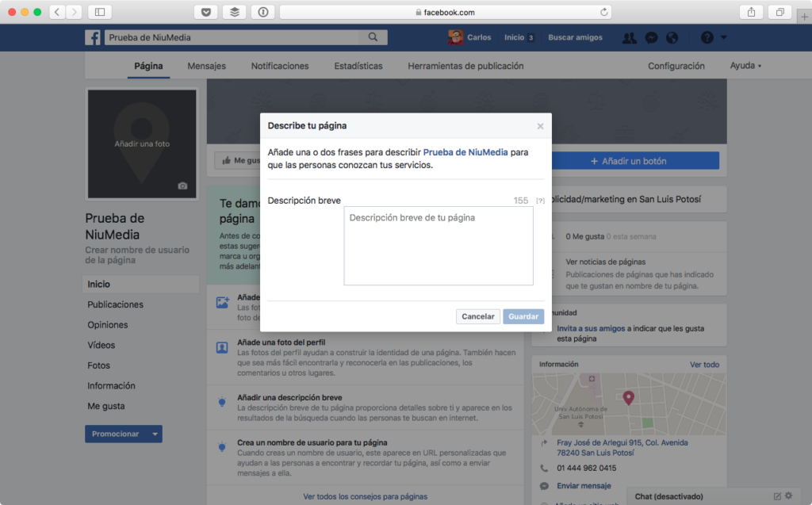Click Safari share icon

pos(752,12)
